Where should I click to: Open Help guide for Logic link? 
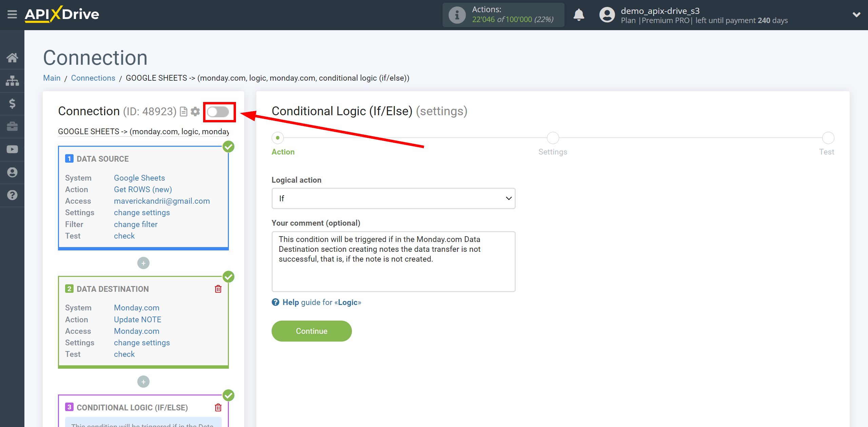point(321,302)
